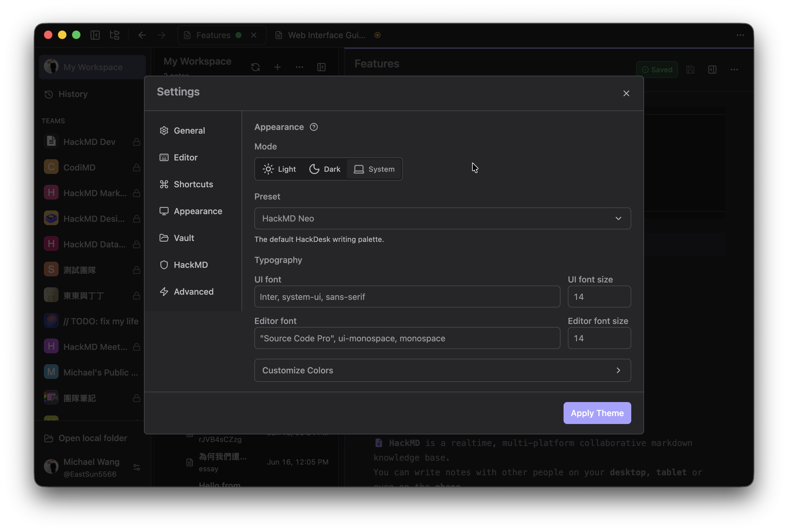The image size is (788, 532).
Task: Click the Saved status button
Action: pos(657,70)
